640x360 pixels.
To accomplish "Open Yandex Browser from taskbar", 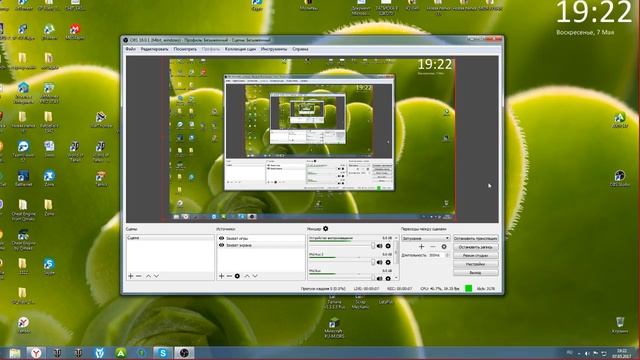I will pos(36,353).
